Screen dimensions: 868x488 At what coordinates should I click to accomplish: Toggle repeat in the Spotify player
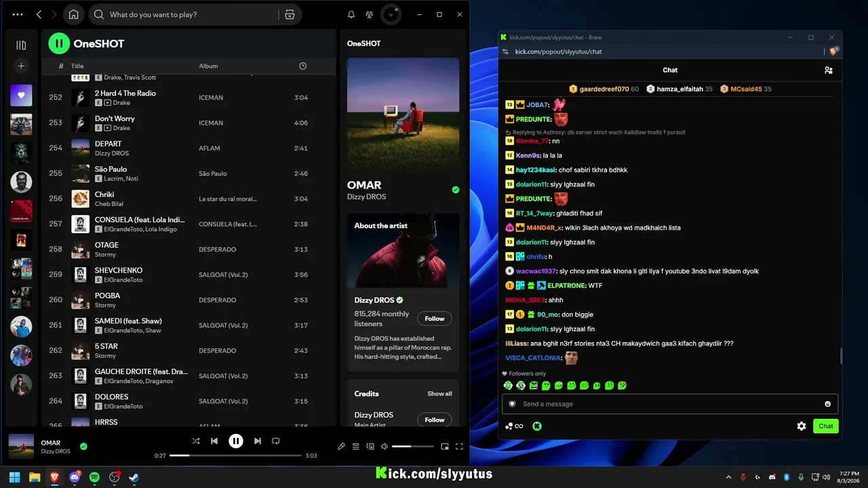(275, 441)
